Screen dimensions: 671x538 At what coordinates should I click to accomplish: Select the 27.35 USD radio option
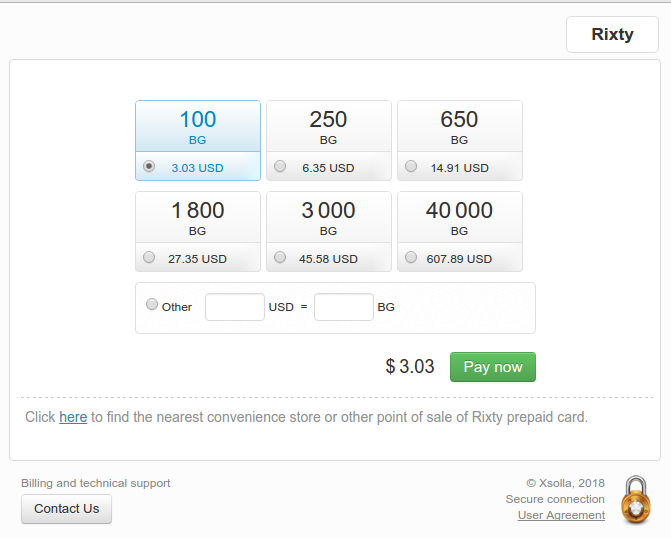pyautogui.click(x=149, y=257)
